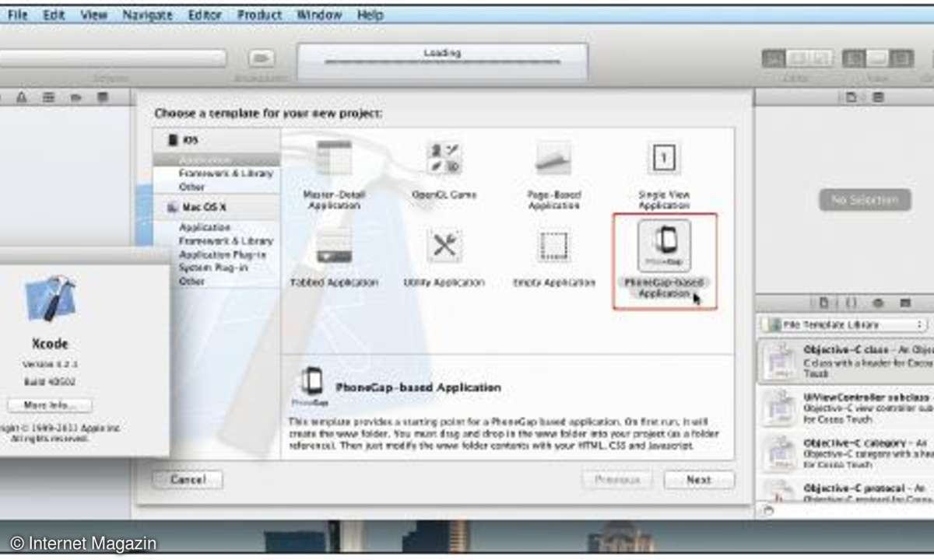Click the Next button
Image resolution: width=934 pixels, height=560 pixels.
pos(699,480)
